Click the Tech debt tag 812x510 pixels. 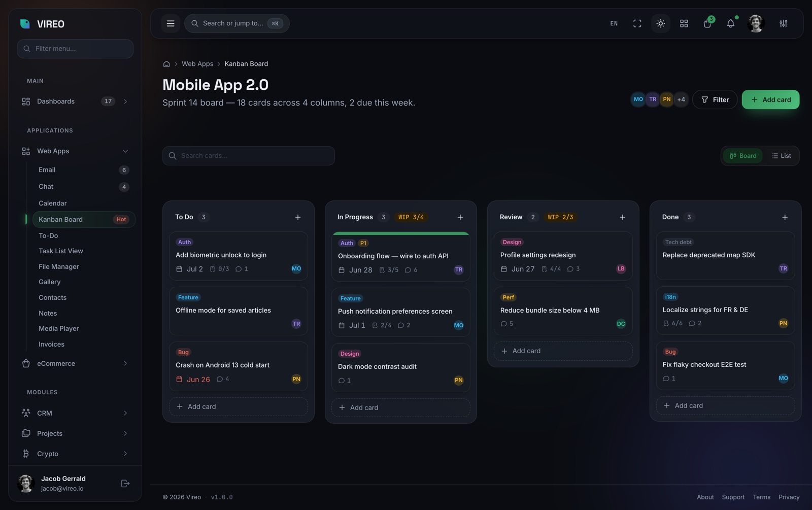coord(679,243)
